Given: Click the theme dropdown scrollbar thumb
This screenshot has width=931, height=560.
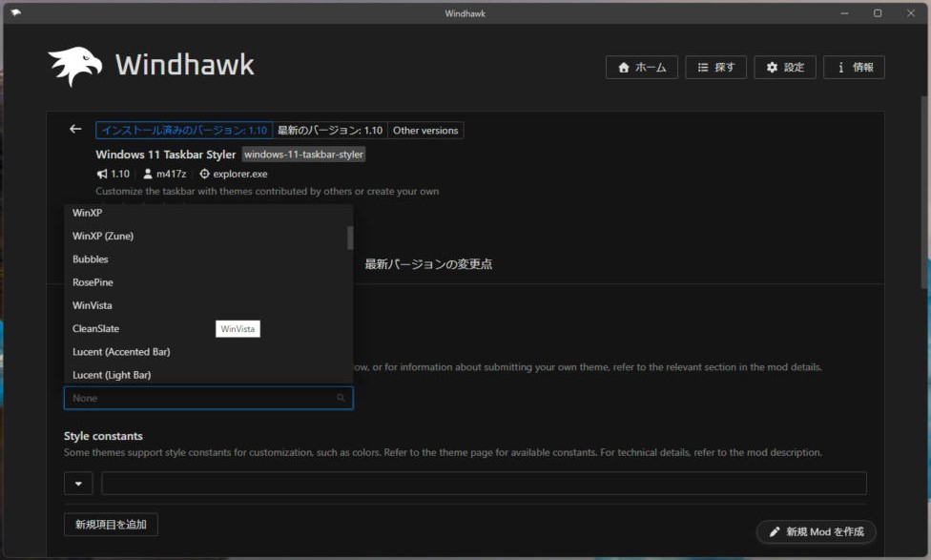Looking at the screenshot, I should [350, 238].
